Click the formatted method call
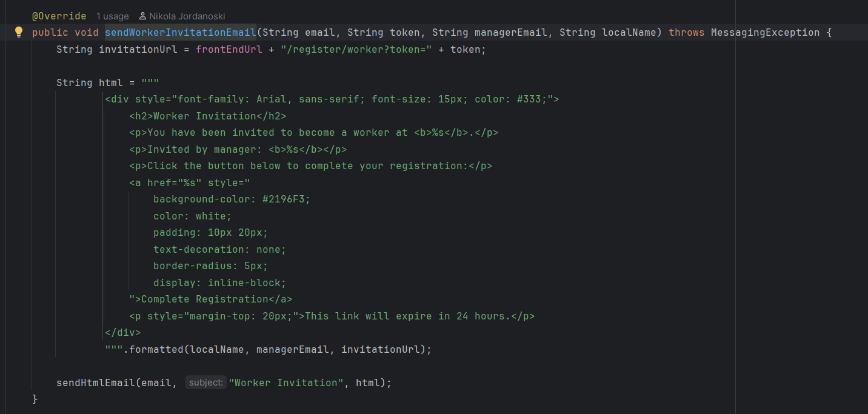The image size is (868, 414). pos(156,349)
